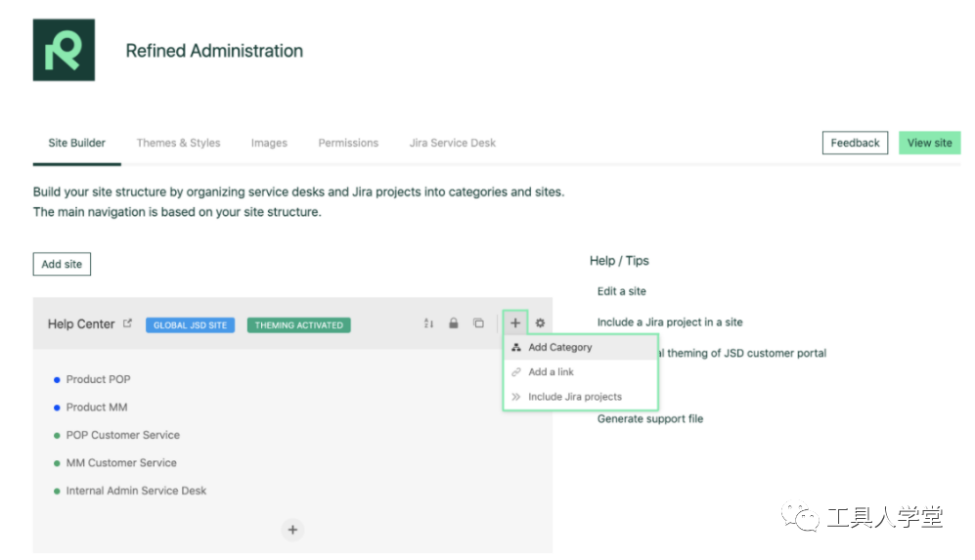Click the GLOBAL JSD SITE badge
The width and height of the screenshot is (975, 560).
coord(191,325)
